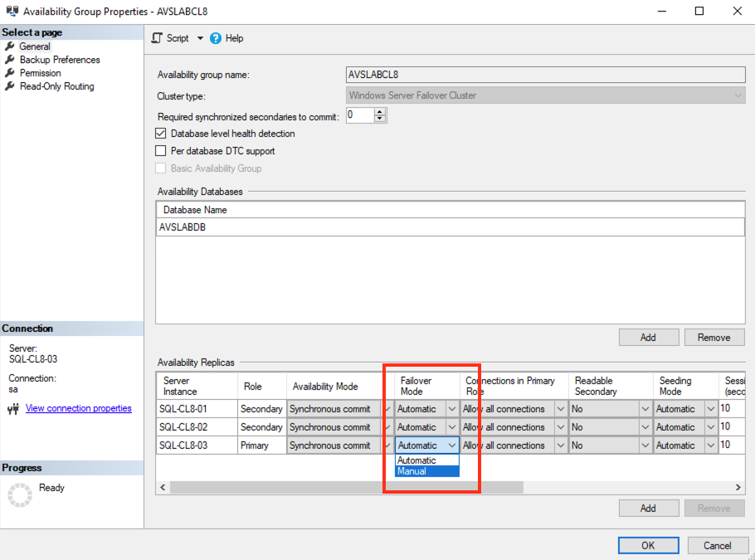Click Remove under Availability Databases
Image resolution: width=755 pixels, height=560 pixels.
714,338
